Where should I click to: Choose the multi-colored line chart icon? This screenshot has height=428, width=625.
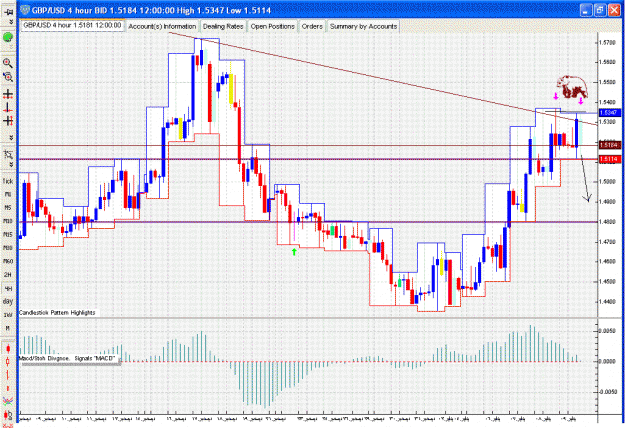coord(8,401)
